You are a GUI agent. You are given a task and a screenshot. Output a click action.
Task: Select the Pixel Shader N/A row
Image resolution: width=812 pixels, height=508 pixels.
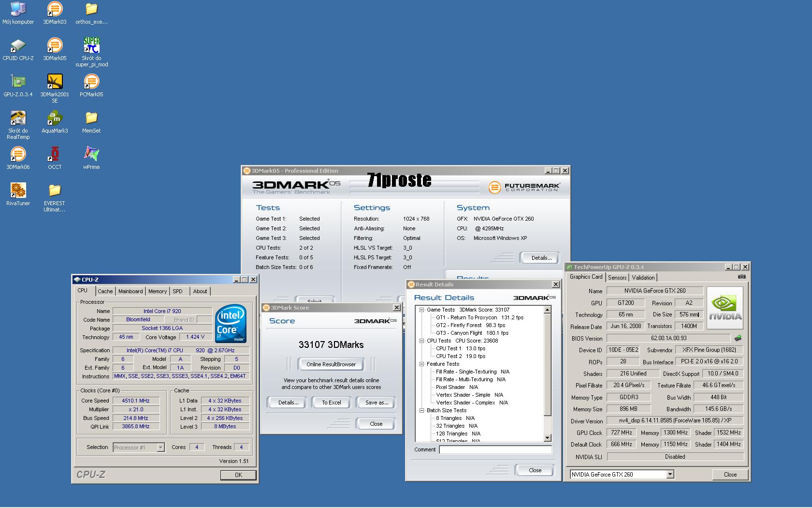coord(457,387)
